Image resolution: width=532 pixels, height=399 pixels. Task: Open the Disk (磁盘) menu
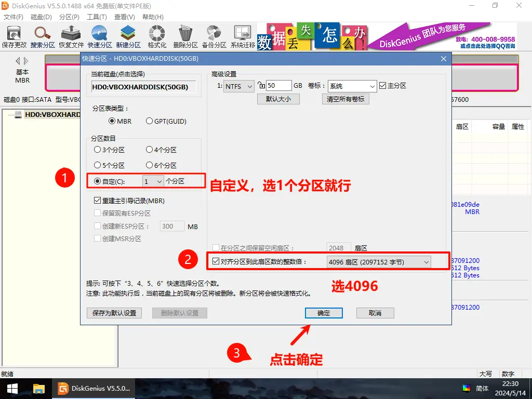point(41,17)
